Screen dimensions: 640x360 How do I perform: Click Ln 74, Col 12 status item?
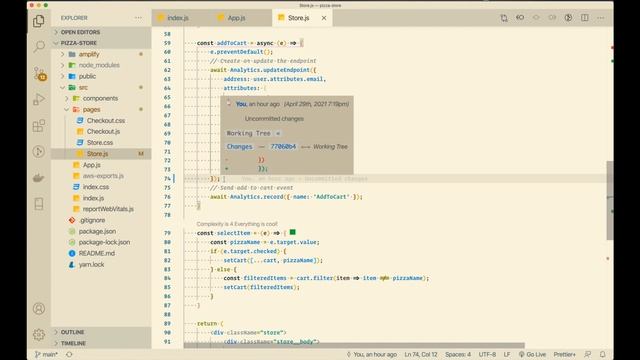point(421,354)
